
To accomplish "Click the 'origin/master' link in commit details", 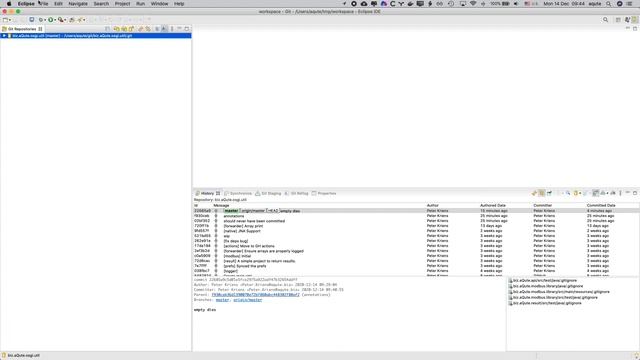I will [248, 300].
